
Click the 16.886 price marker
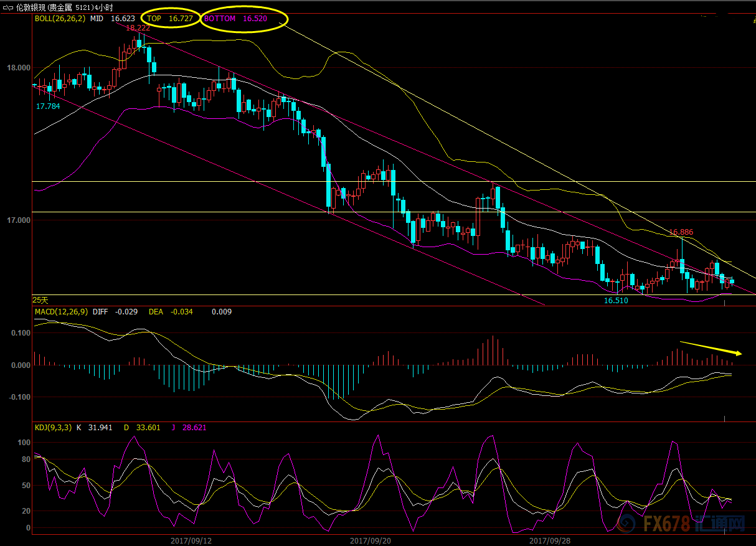click(x=681, y=232)
